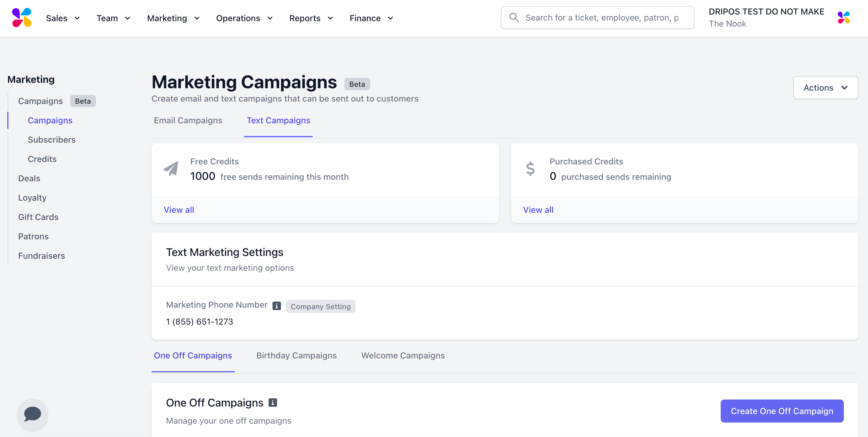Focus the ticket, employee, patron search field
868x437 pixels.
coord(597,18)
